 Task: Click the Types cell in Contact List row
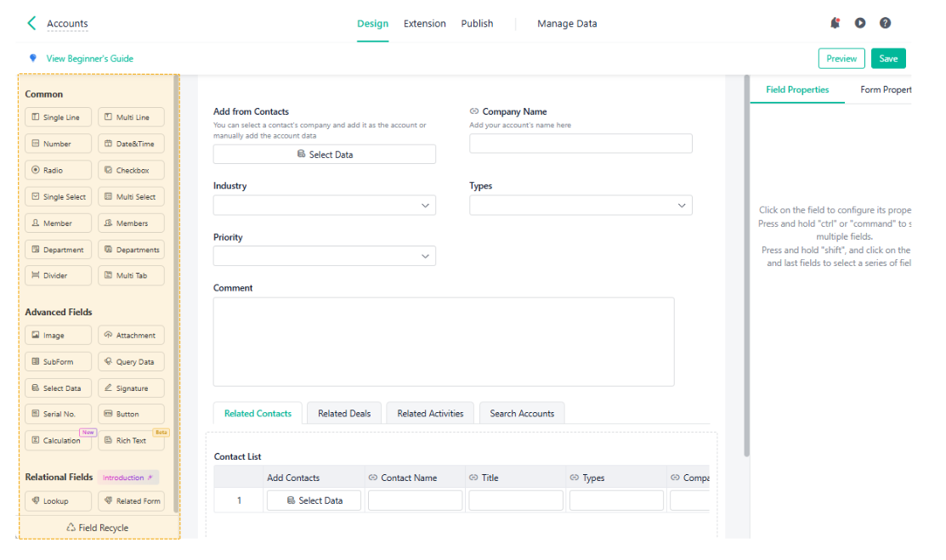[616, 501]
